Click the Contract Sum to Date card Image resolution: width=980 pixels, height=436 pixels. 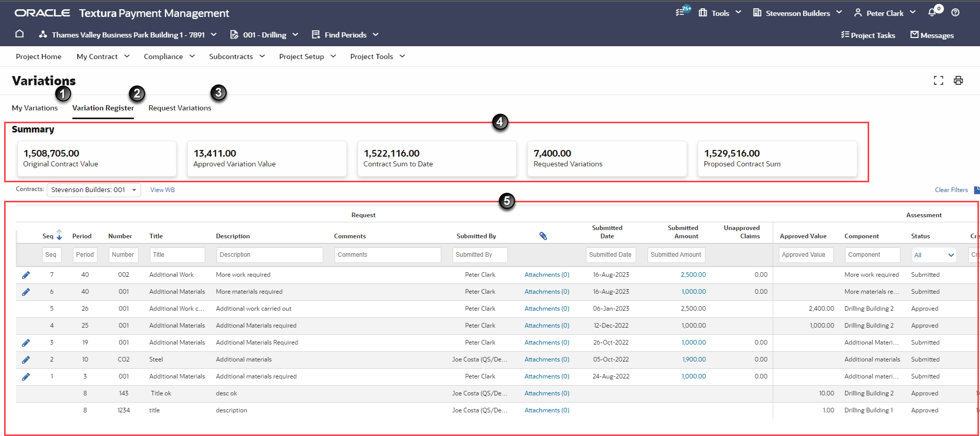[437, 159]
